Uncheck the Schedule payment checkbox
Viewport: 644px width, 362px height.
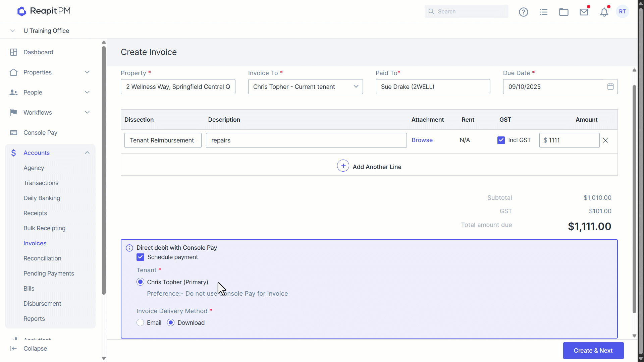point(141,257)
